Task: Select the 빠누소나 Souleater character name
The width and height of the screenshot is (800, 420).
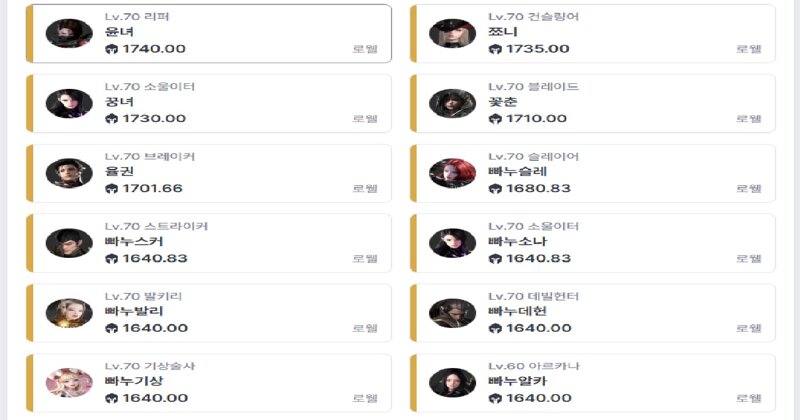Action: [517, 241]
